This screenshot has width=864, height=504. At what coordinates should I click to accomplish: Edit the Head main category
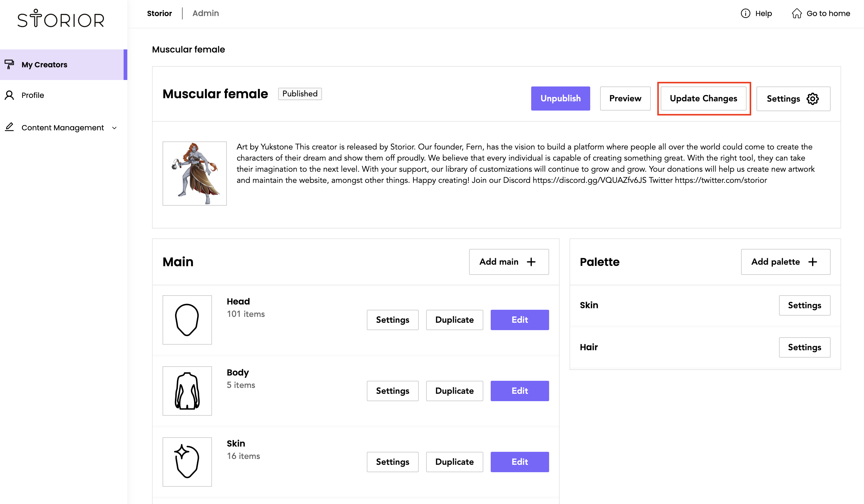pos(519,320)
